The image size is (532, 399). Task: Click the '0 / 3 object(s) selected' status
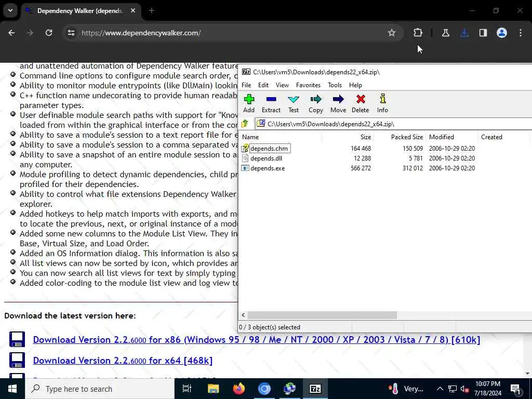tap(270, 327)
